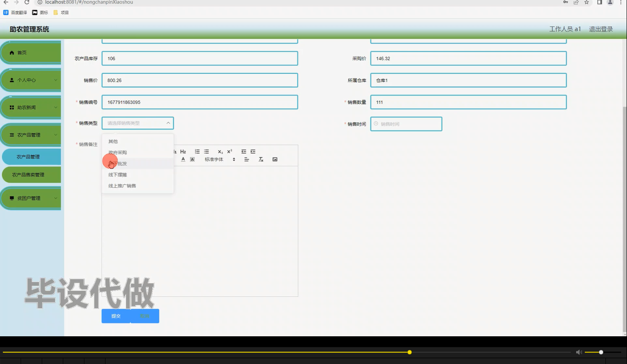
Task: Open the browser three-dot menu
Action: [621, 2]
